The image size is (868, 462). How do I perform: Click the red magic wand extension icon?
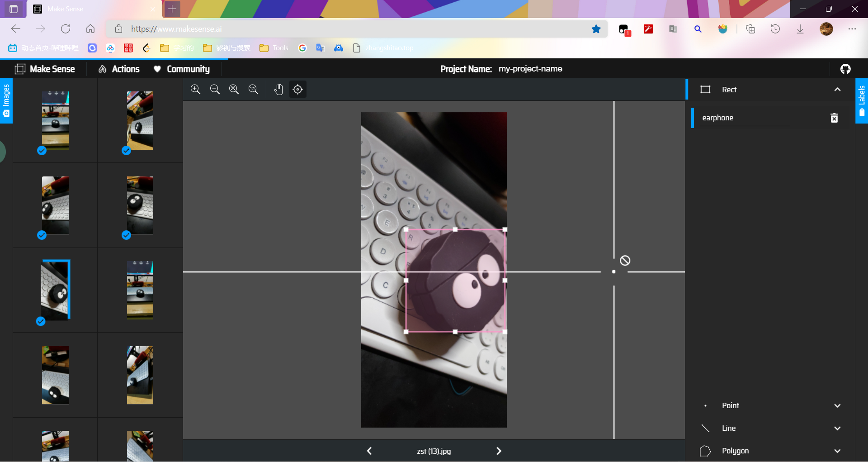click(x=648, y=29)
